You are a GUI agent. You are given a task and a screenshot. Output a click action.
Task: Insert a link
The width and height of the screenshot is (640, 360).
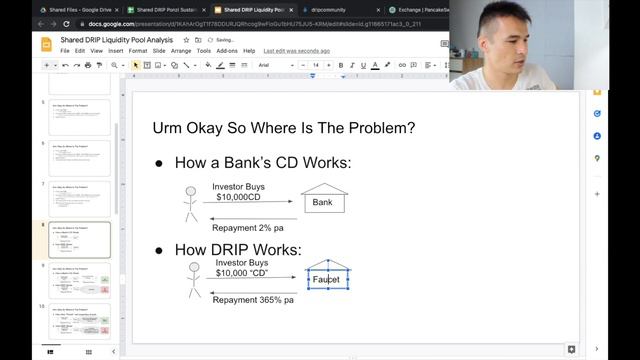click(402, 65)
